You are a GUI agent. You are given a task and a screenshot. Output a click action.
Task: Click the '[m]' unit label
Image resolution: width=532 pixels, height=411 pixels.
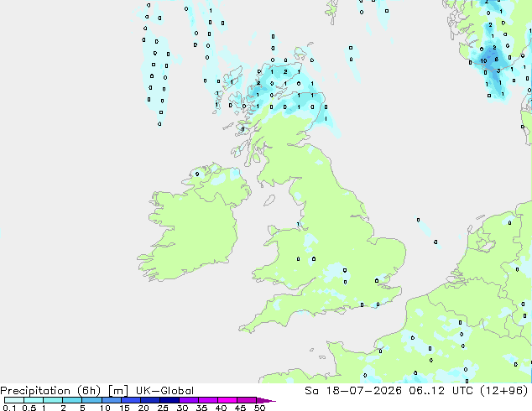click(x=117, y=391)
